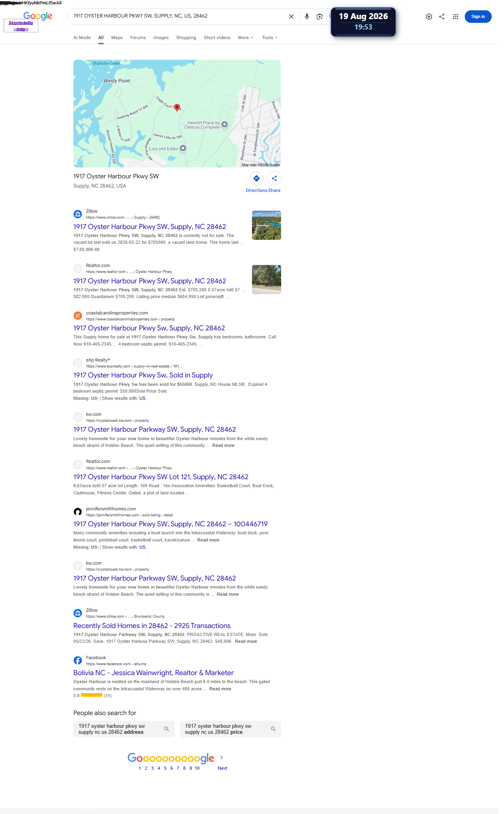Click the magnifier on the price suggestion

click(273, 729)
